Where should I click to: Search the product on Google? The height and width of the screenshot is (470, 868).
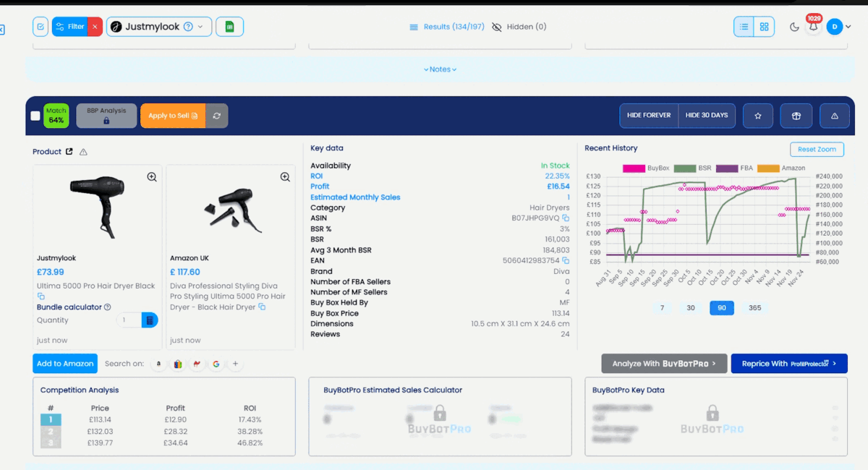[x=216, y=364]
